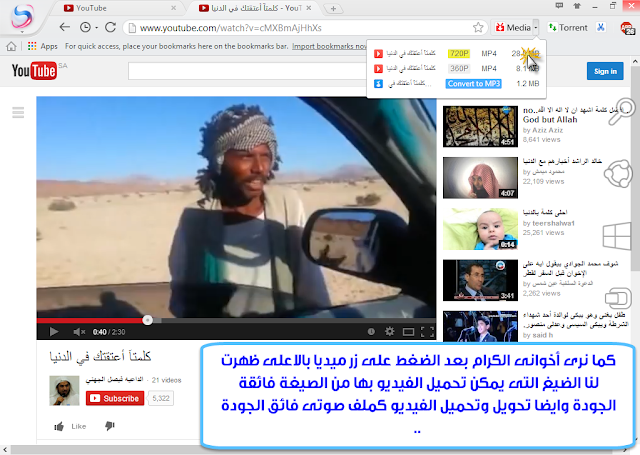640x455 pixels.
Task: Download the 360P MP4 version
Action: 456,68
